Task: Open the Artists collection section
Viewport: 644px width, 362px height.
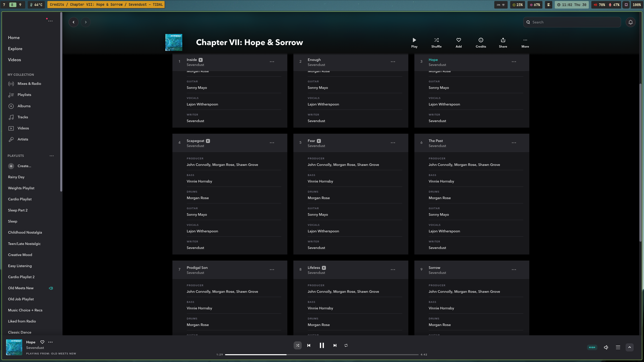Action: coord(23,139)
